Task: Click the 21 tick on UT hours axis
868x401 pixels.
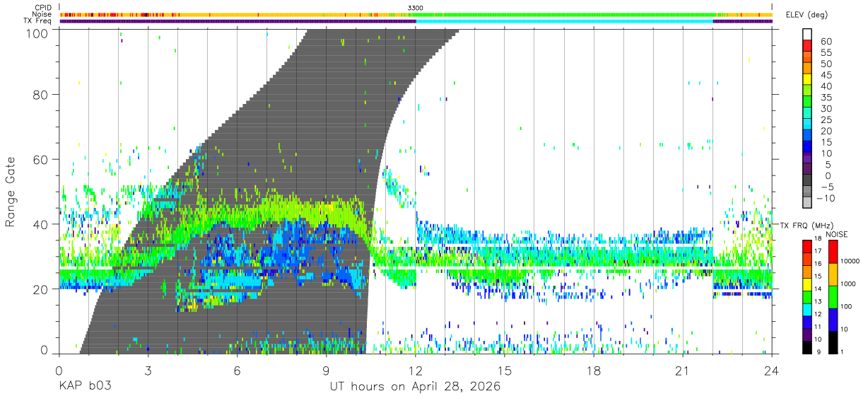Action: click(x=683, y=371)
